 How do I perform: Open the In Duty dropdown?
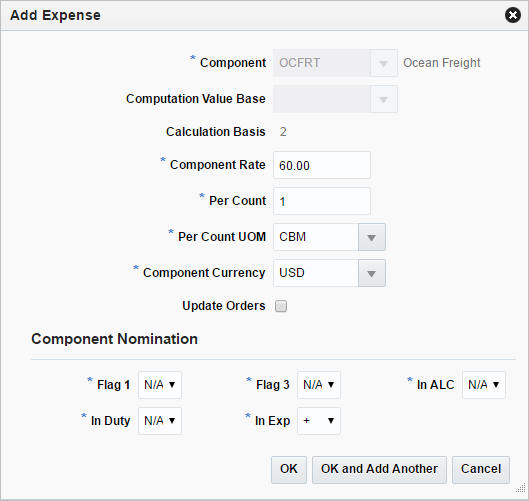click(160, 421)
